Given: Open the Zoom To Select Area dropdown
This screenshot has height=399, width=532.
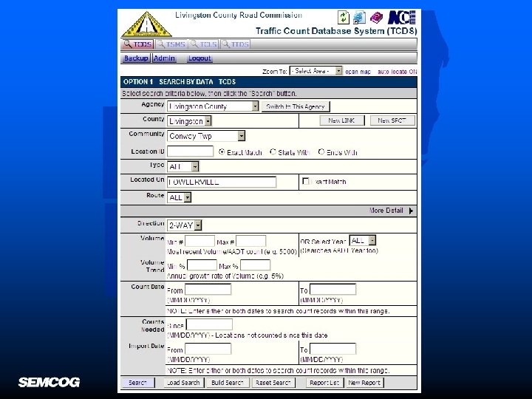Looking at the screenshot, I should (316, 71).
